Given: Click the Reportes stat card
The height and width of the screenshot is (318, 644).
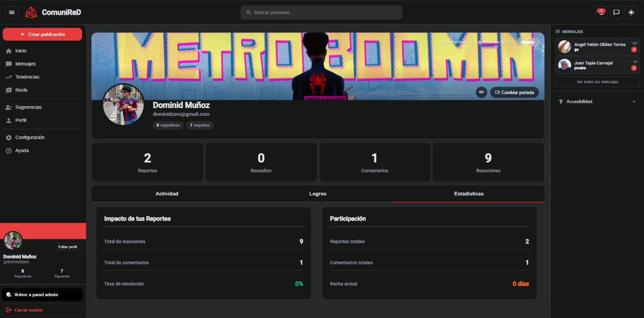Looking at the screenshot, I should click(x=148, y=162).
